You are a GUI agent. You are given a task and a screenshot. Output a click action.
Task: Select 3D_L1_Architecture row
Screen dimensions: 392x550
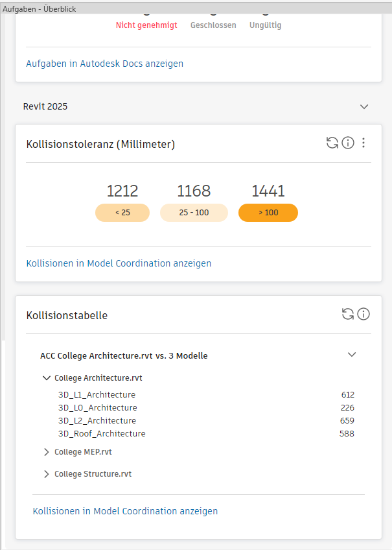pos(97,394)
